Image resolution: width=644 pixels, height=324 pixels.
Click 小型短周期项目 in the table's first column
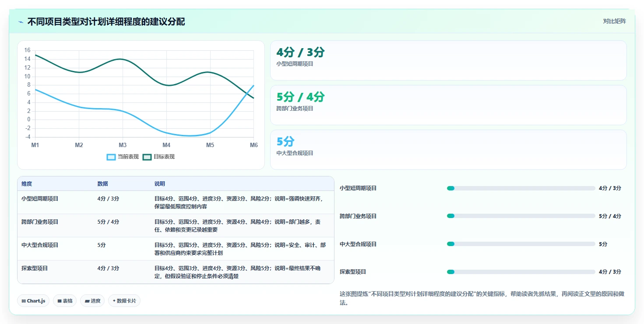coord(40,199)
